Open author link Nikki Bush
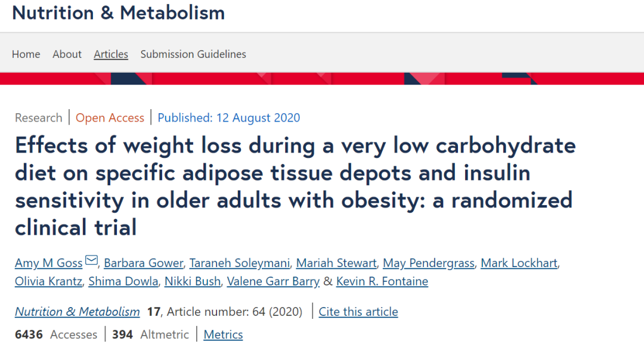This screenshot has height=363, width=644. 193,281
